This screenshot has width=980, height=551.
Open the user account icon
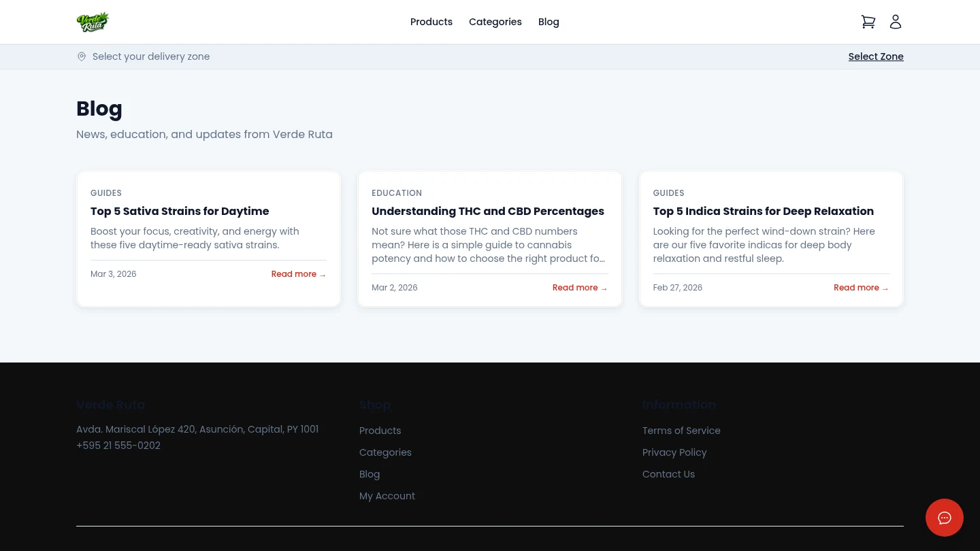click(x=895, y=22)
